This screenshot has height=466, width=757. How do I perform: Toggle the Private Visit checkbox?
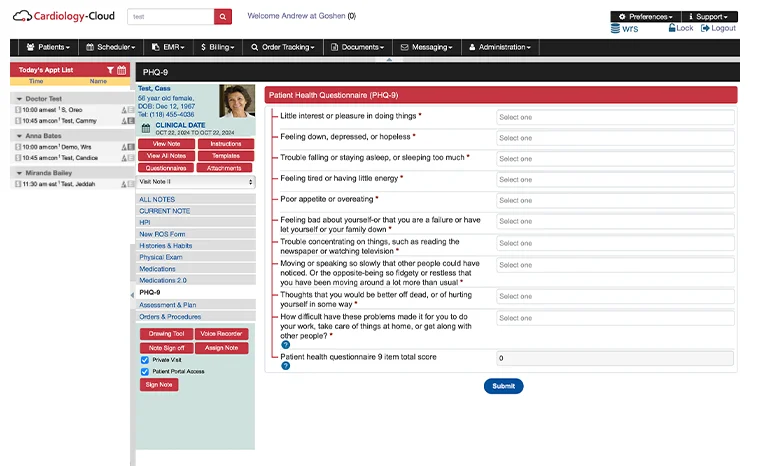[x=145, y=359]
